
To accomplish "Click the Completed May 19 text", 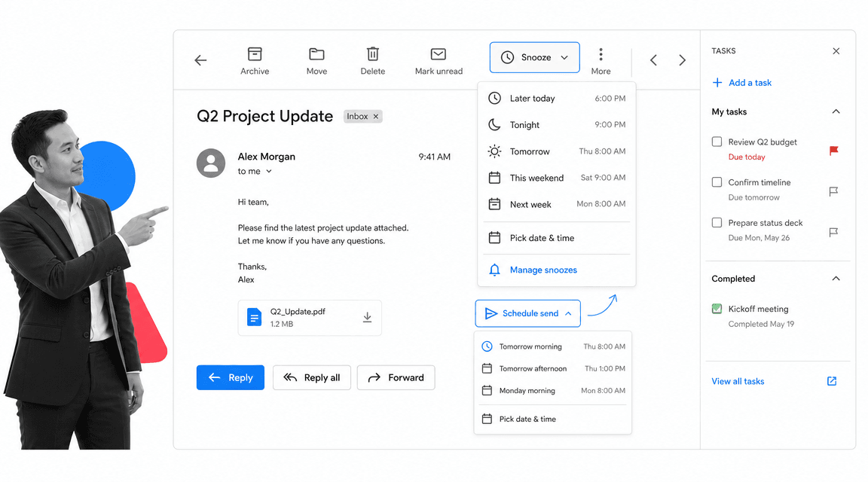I will coord(760,325).
